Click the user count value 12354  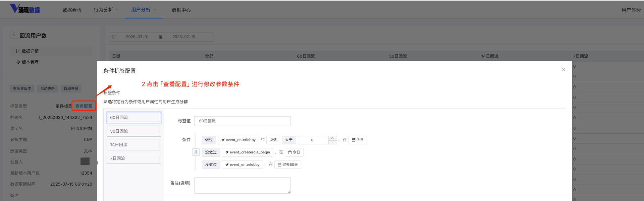86,173
